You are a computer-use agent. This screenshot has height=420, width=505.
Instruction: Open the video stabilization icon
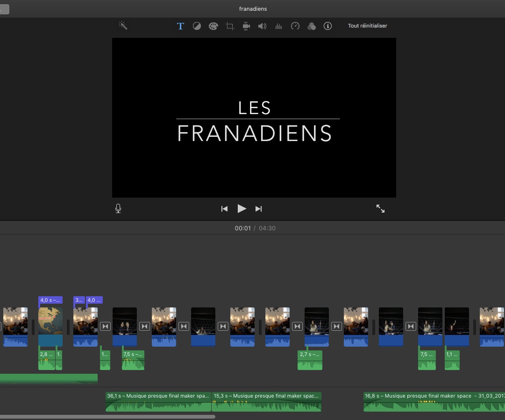(x=246, y=26)
